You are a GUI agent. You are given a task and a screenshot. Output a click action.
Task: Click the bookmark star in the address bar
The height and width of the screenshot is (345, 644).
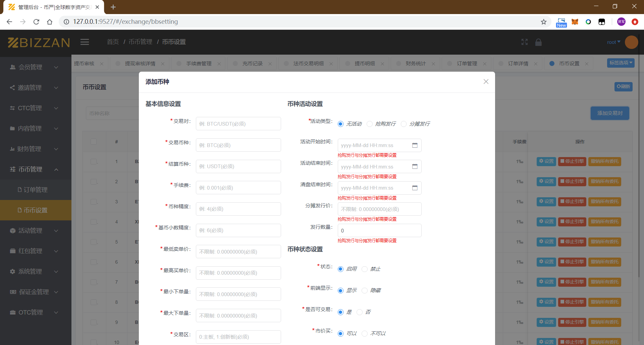coord(543,22)
